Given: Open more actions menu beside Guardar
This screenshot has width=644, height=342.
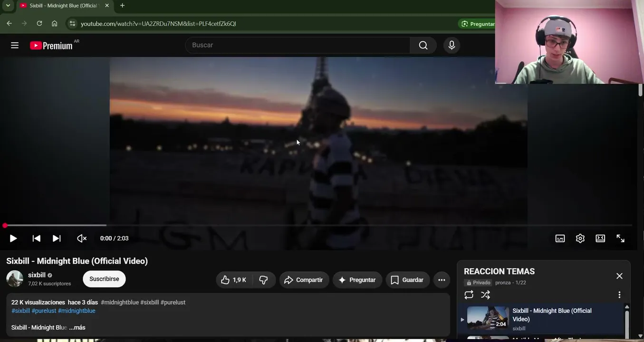Looking at the screenshot, I should [x=442, y=280].
